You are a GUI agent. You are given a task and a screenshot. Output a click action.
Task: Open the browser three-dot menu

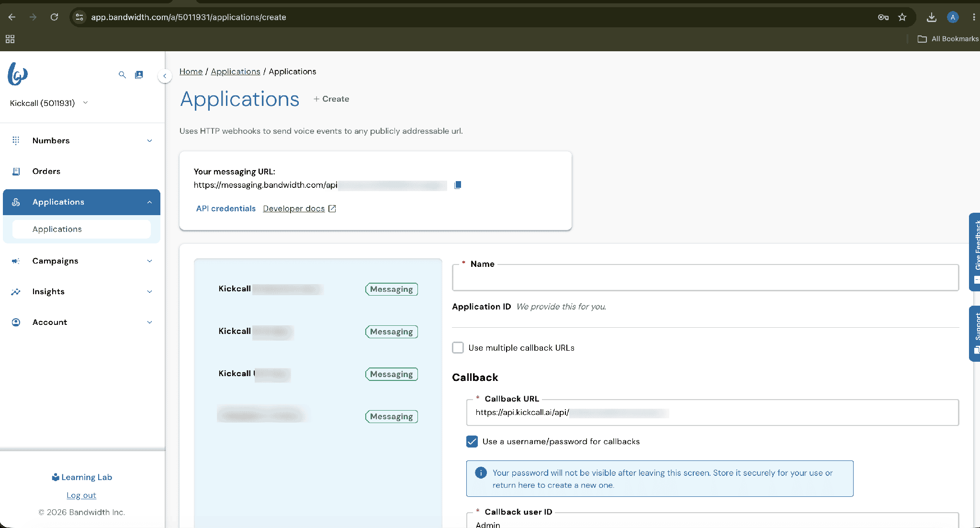(974, 17)
